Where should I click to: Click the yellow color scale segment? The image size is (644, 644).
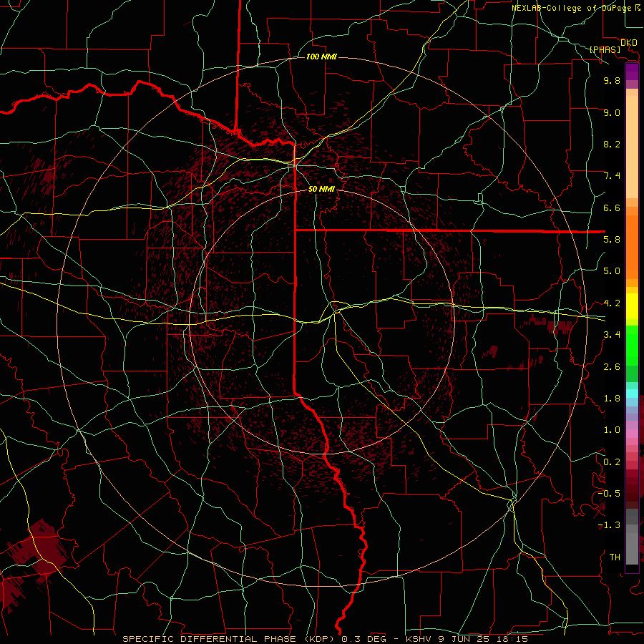point(632,306)
